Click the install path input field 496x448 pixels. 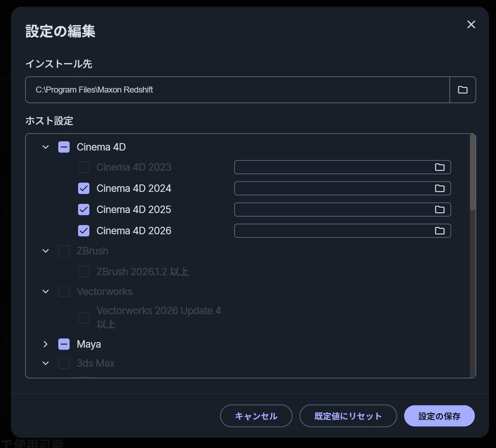(237, 90)
